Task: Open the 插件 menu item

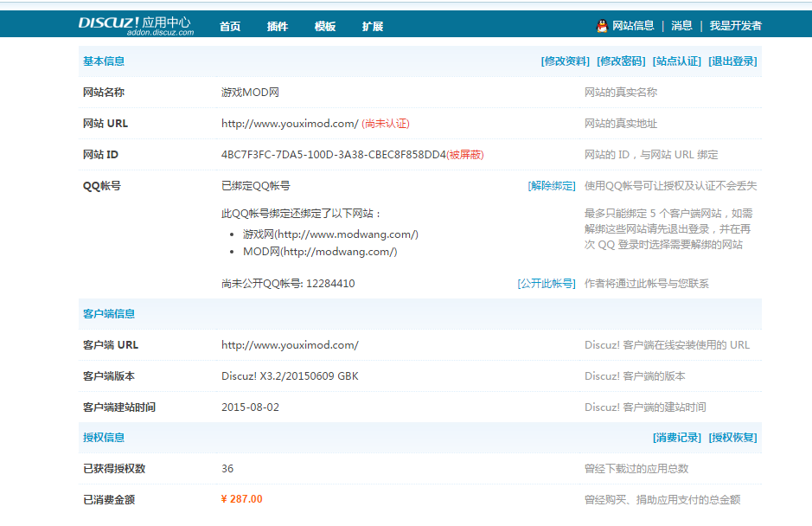Action: pos(278,27)
